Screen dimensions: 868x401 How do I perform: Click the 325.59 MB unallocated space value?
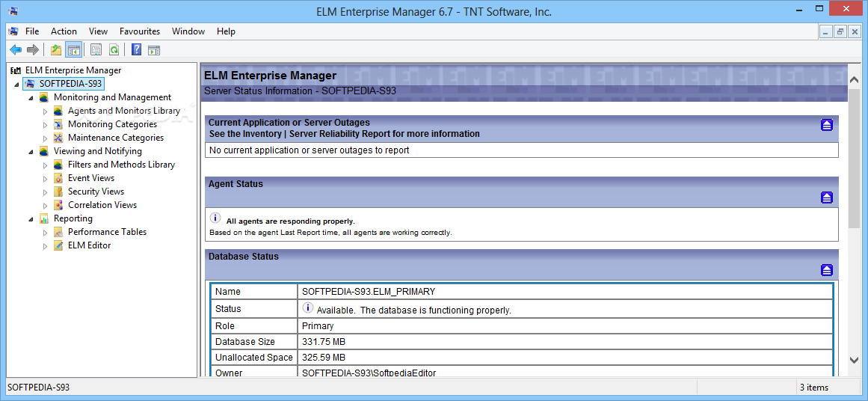[x=324, y=358]
